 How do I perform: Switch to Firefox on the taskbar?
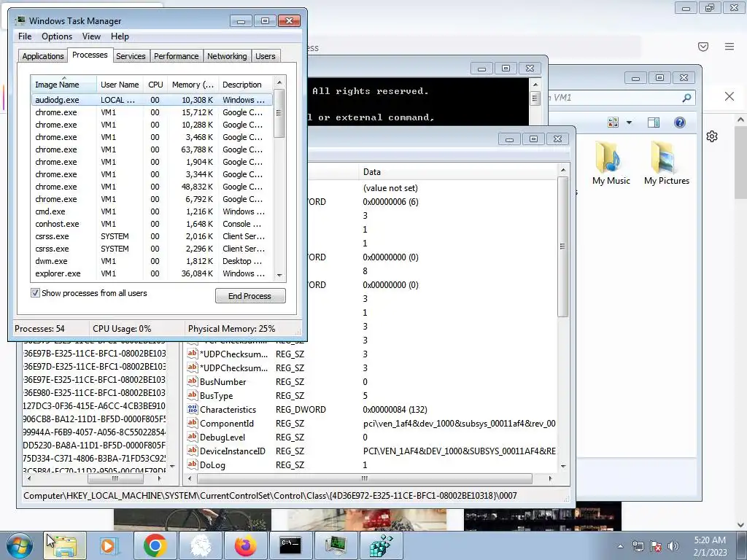click(245, 545)
